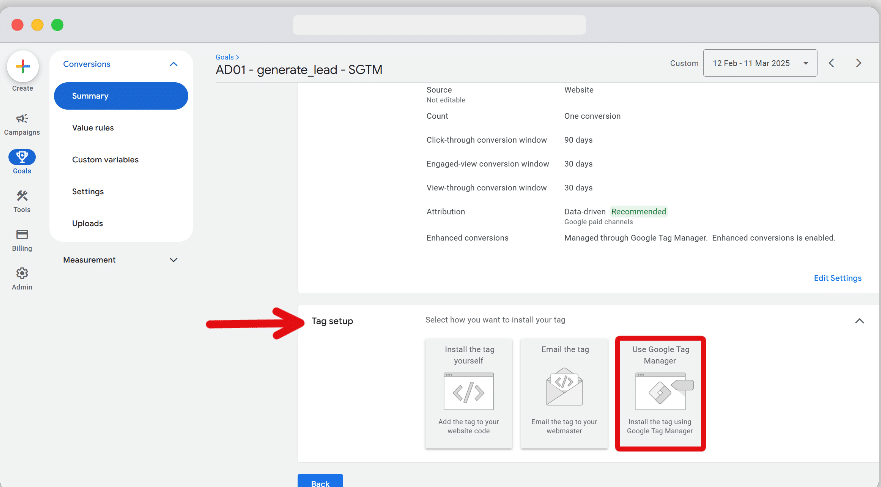Click 'Select how you want to install your tag'
Image resolution: width=881 pixels, height=487 pixels.
pyautogui.click(x=495, y=320)
